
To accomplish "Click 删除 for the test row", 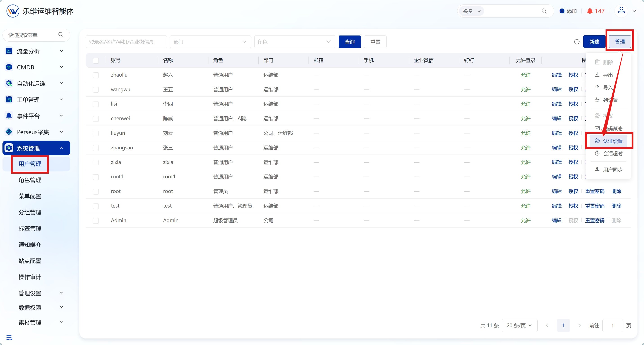I will 616,206.
